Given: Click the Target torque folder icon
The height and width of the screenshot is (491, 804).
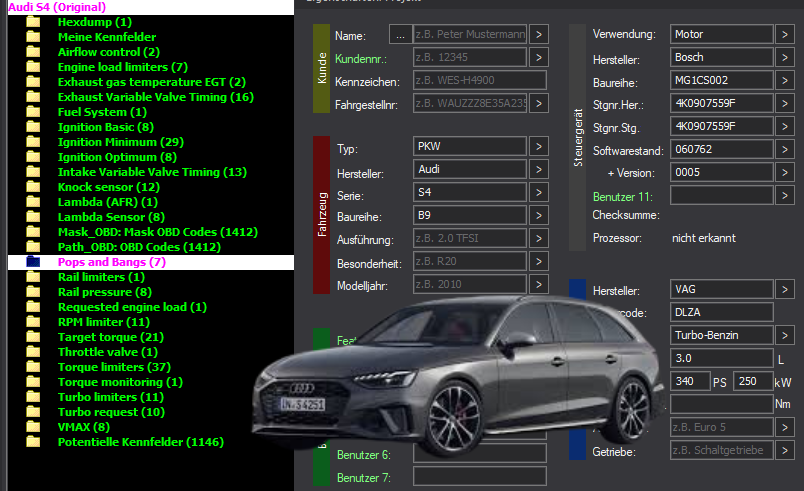Looking at the screenshot, I should (33, 337).
